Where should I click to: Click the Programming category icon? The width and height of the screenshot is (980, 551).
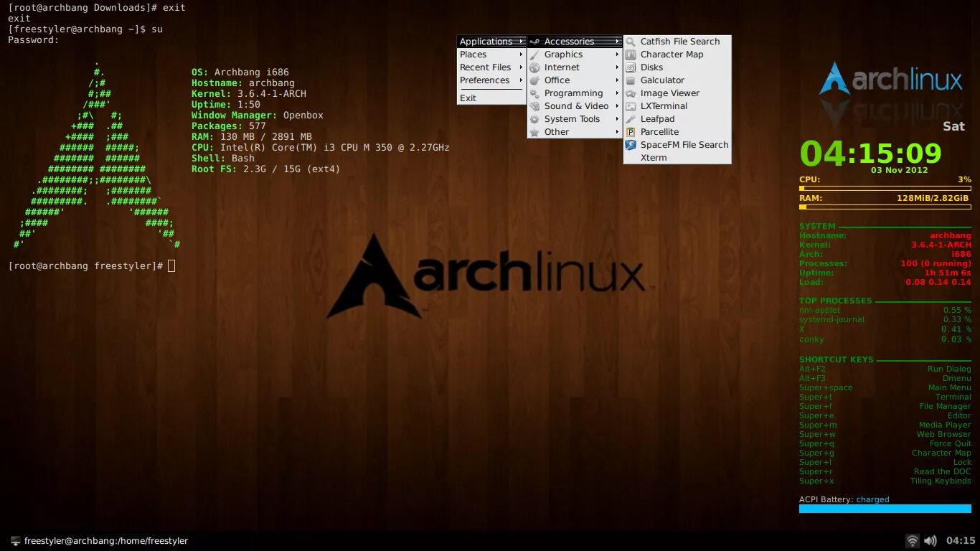click(x=534, y=93)
